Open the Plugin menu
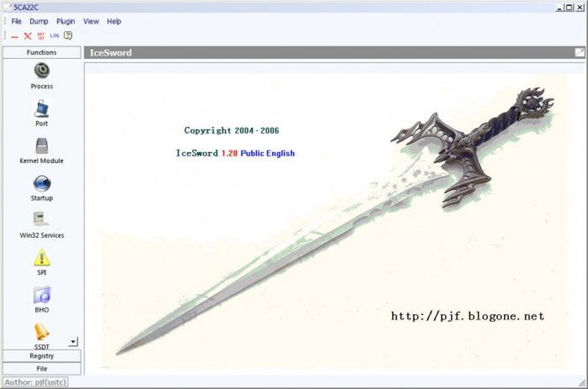This screenshot has height=389, width=588. point(66,21)
